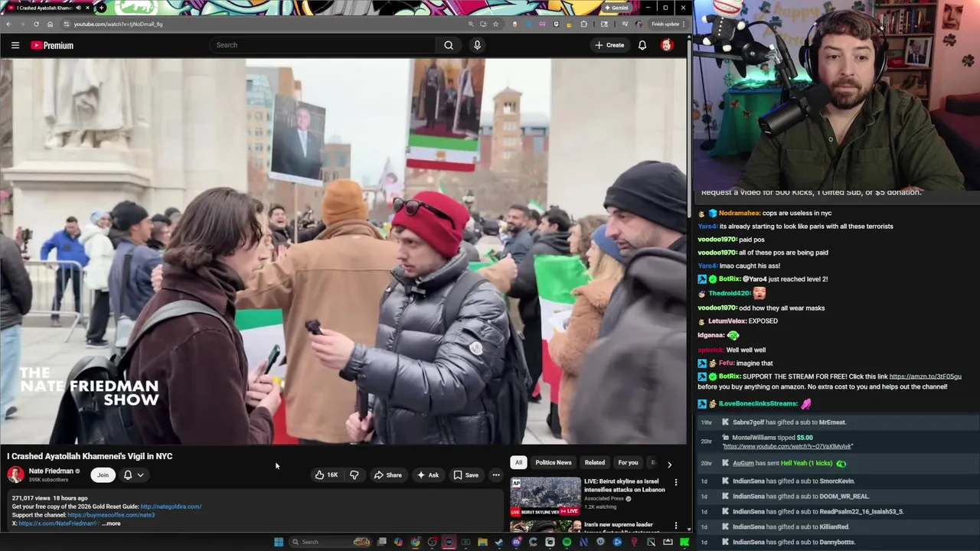Open the Ask AI button under the video
980x551 pixels.
click(x=428, y=475)
